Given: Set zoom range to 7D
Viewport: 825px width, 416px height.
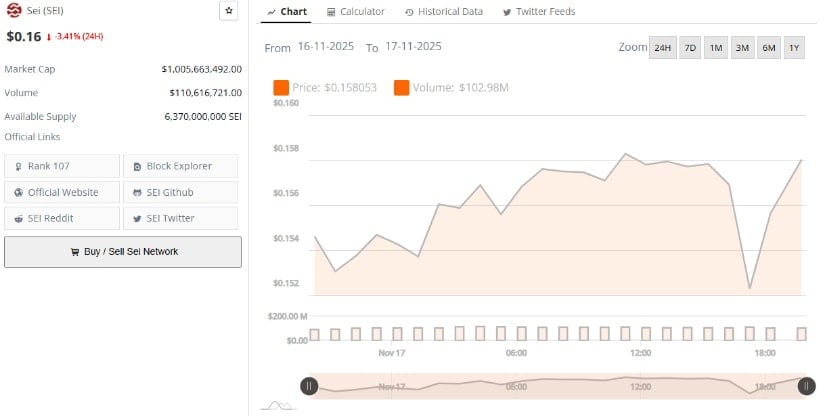Looking at the screenshot, I should [690, 48].
